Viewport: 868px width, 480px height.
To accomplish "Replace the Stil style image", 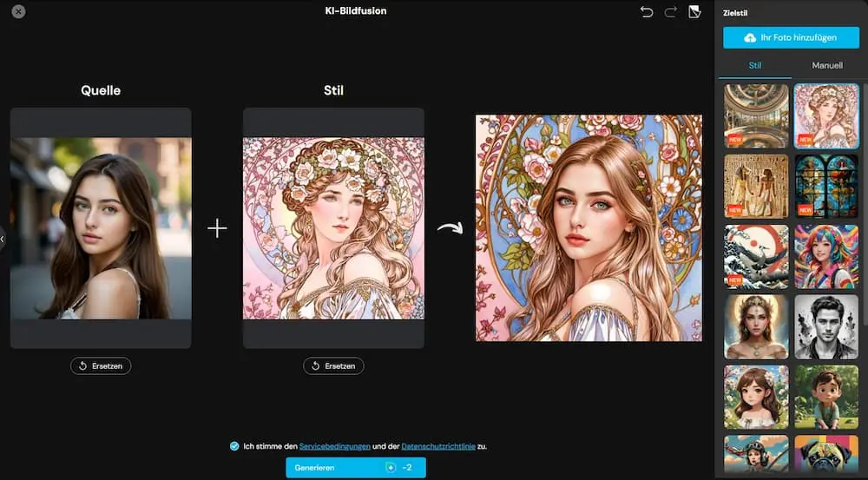I will [334, 366].
